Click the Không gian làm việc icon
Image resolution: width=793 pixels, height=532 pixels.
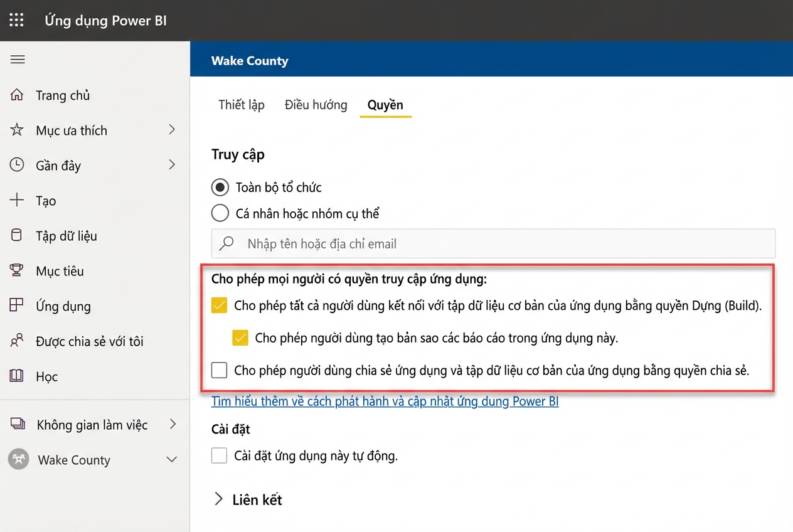(18, 424)
